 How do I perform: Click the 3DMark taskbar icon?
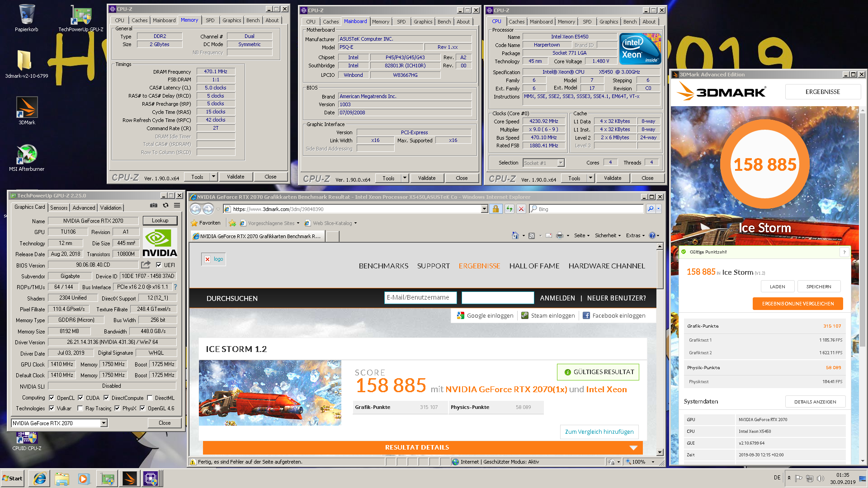pyautogui.click(x=129, y=479)
